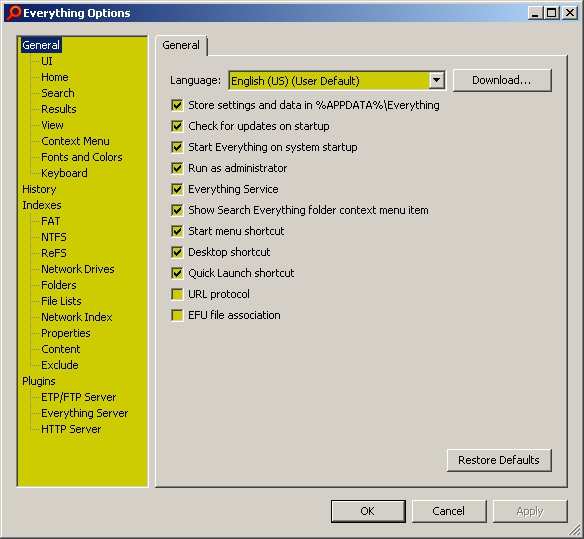The width and height of the screenshot is (584, 539).
Task: Enable EFU file association
Action: click(x=177, y=315)
